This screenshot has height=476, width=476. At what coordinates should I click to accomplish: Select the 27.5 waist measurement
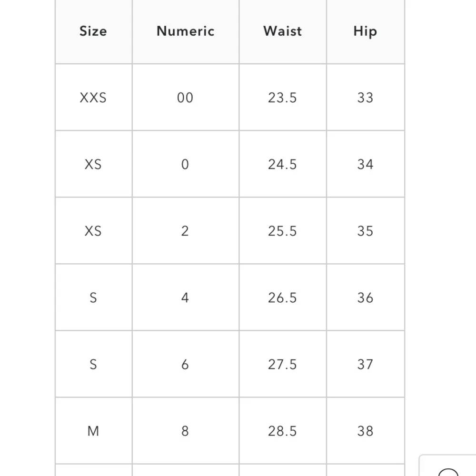coord(282,364)
